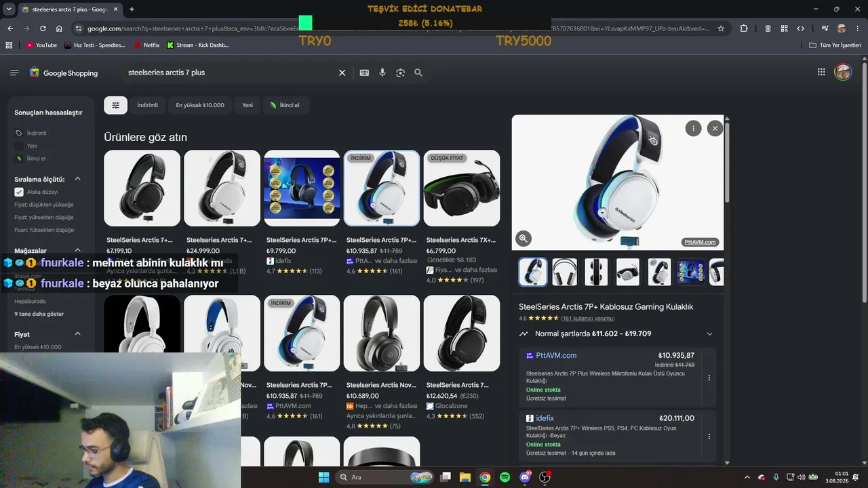Click the product panel vertical scrollbar
This screenshot has height=488, width=868.
click(727, 163)
